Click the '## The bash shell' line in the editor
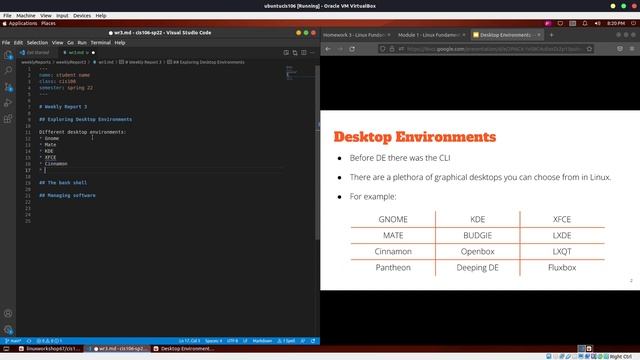This screenshot has width=640, height=360. 63,183
